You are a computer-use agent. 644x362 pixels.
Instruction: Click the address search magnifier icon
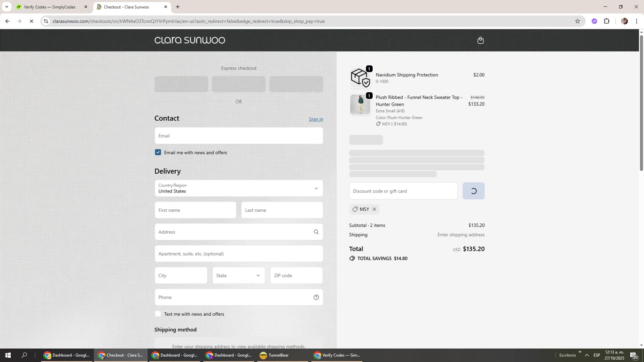316,232
